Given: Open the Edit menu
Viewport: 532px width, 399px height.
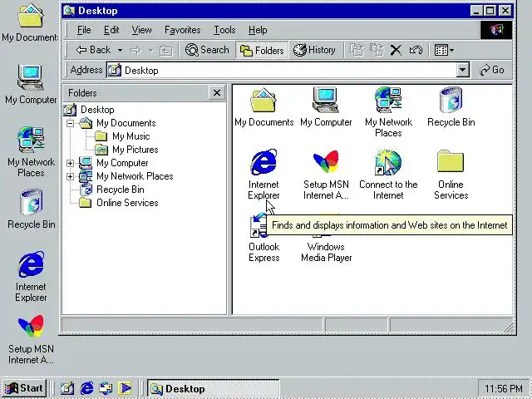Looking at the screenshot, I should pos(111,30).
